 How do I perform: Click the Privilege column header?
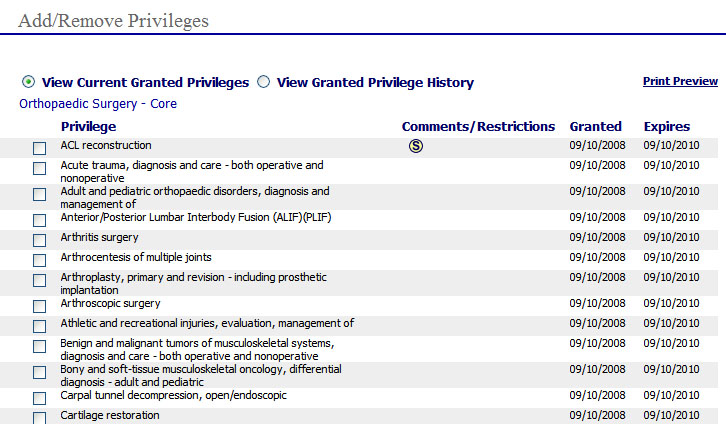88,126
